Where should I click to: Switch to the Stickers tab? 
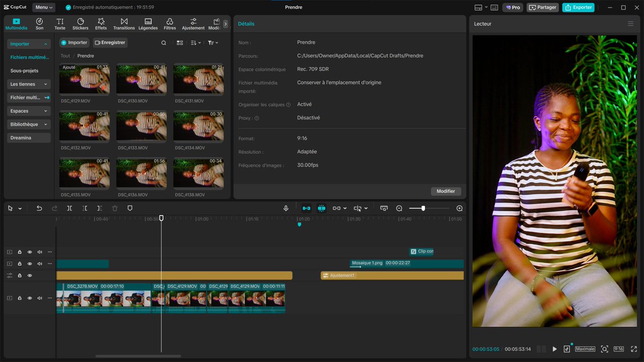click(x=80, y=24)
